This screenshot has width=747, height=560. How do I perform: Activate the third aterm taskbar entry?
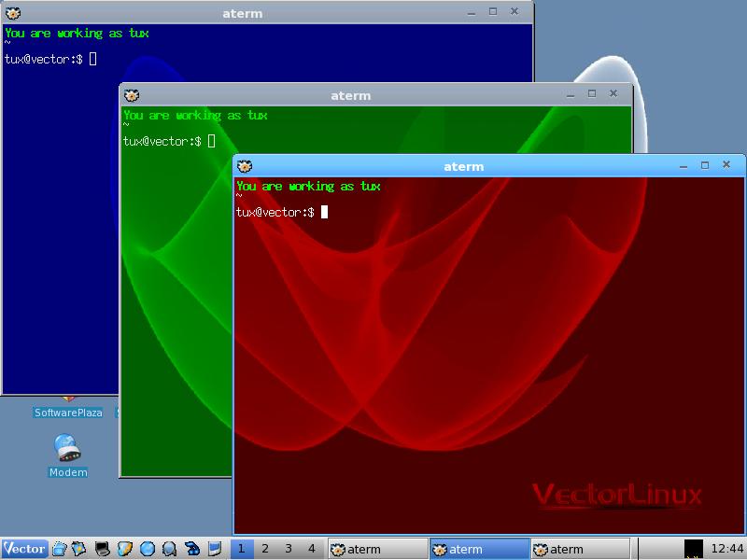click(580, 549)
